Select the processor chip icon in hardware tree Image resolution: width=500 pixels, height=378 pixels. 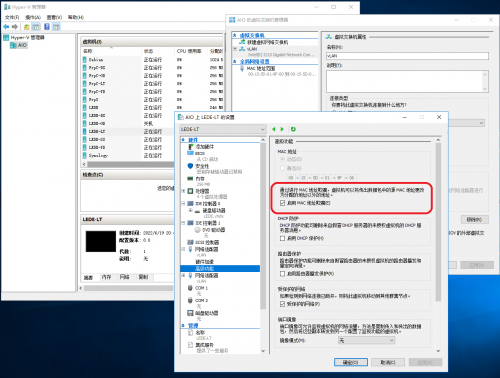190,191
